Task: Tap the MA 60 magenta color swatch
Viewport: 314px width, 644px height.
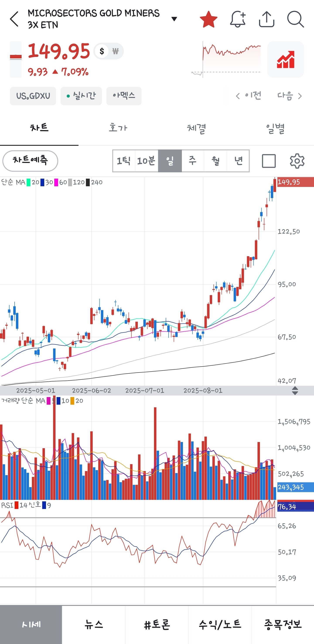Action: 56,182
